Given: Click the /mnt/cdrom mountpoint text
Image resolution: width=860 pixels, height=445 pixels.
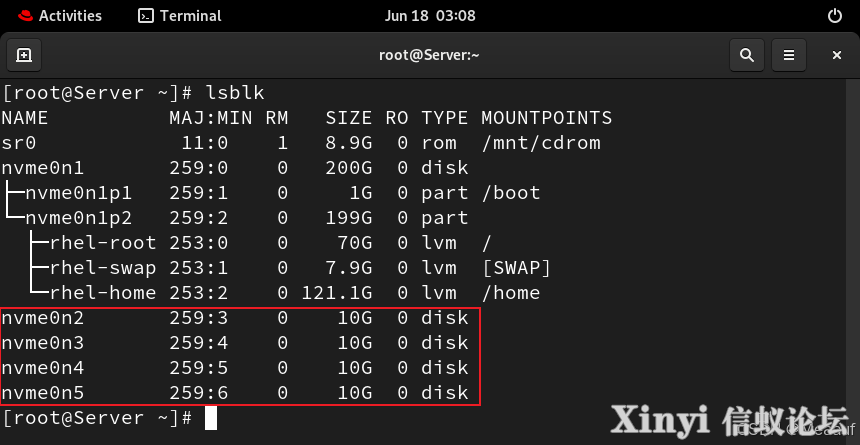Looking at the screenshot, I should coord(541,143).
